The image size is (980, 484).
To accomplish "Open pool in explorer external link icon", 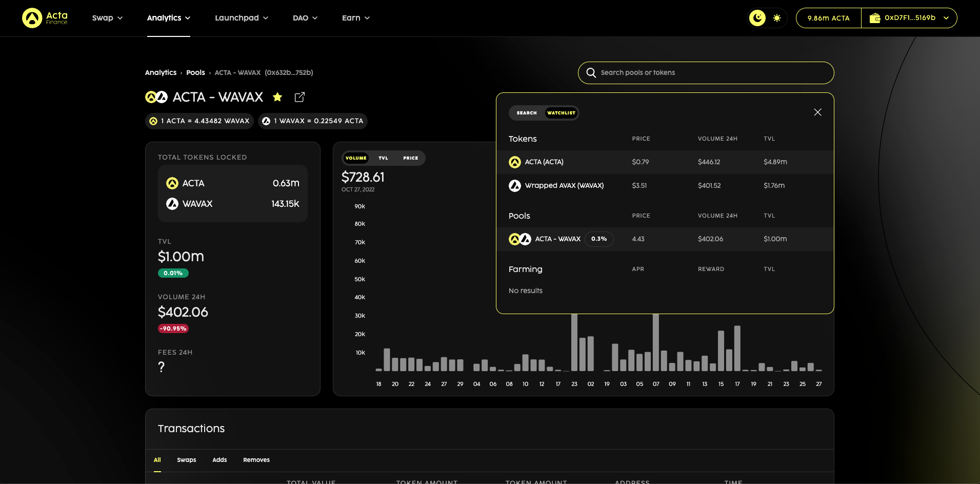I will [300, 97].
